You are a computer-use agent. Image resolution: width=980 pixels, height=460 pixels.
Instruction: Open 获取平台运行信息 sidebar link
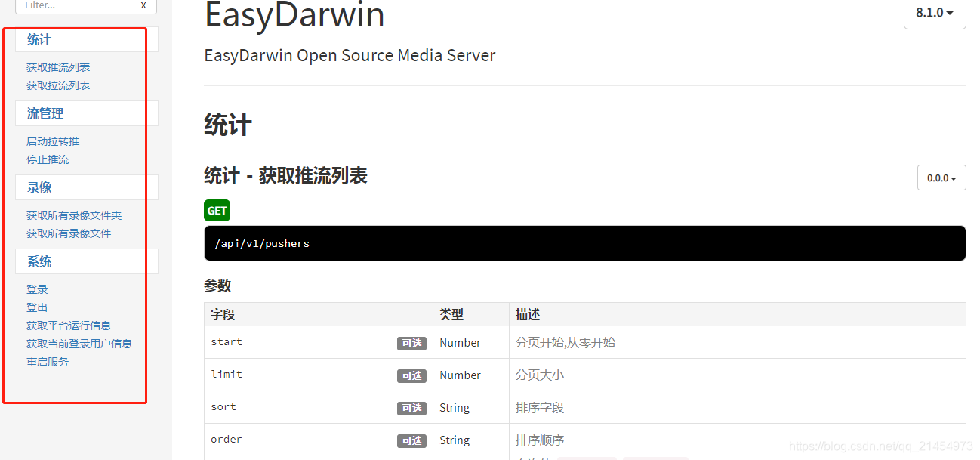69,326
